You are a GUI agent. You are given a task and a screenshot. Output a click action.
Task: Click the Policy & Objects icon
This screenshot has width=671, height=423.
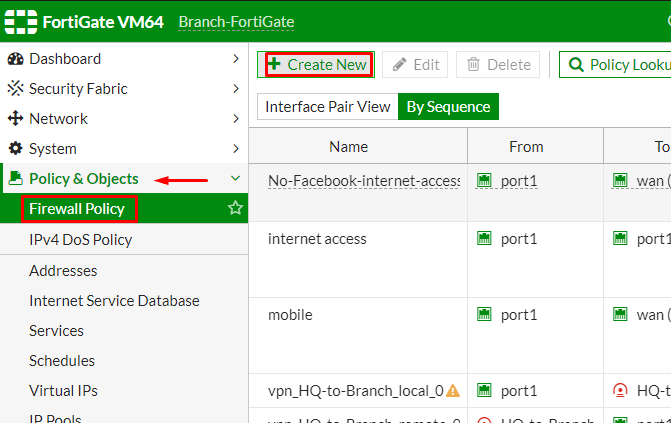point(15,178)
